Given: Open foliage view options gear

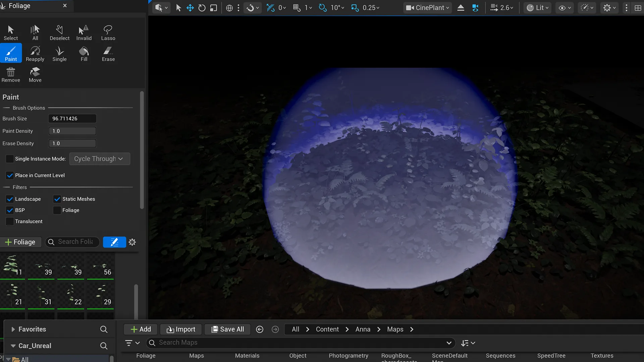Looking at the screenshot, I should (132, 242).
